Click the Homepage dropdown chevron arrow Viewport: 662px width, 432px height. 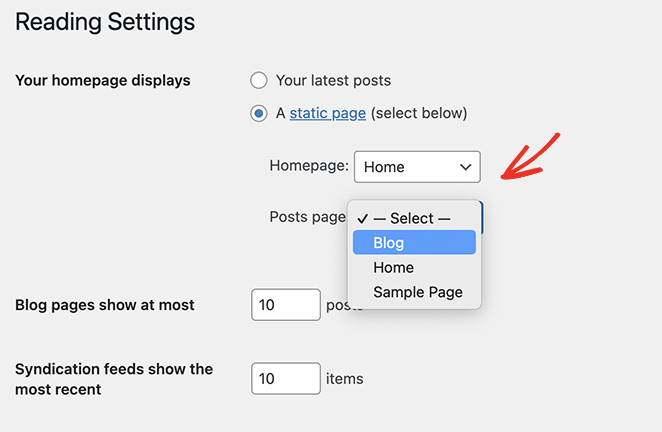point(465,167)
